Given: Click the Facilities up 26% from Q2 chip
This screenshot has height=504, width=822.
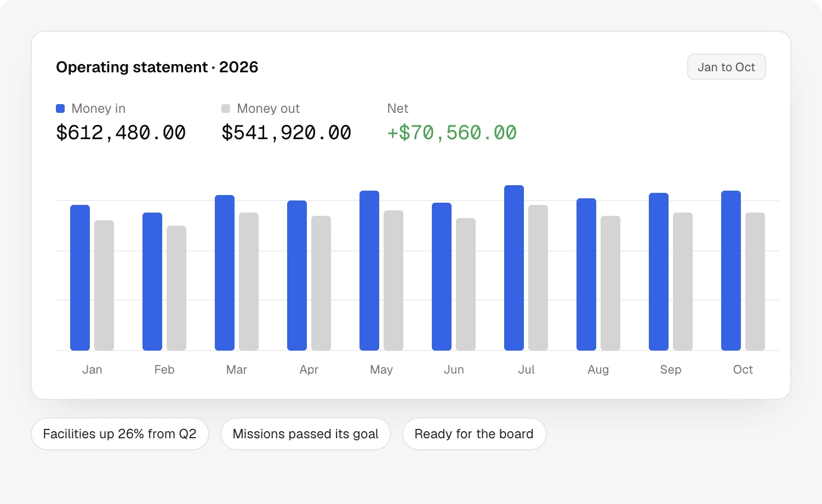Looking at the screenshot, I should tap(119, 434).
